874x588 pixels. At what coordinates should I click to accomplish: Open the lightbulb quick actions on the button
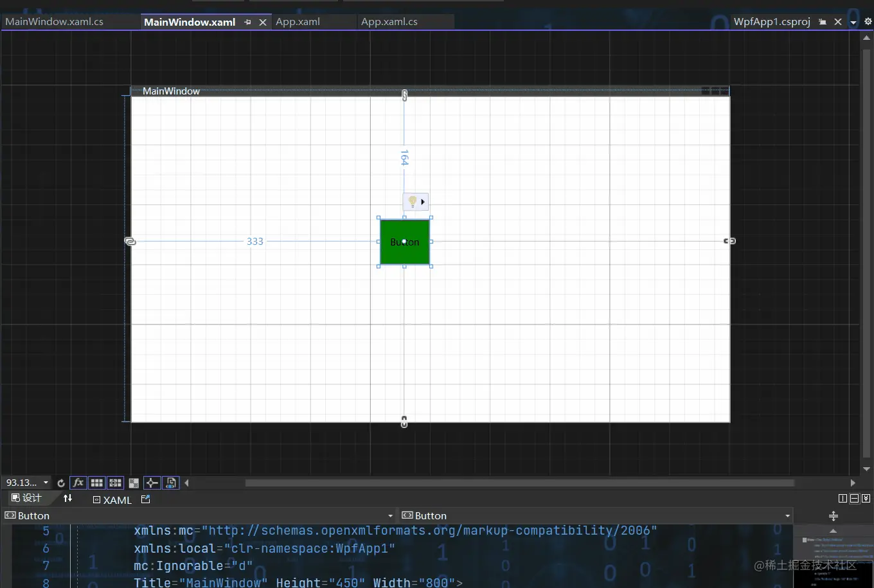click(x=413, y=202)
